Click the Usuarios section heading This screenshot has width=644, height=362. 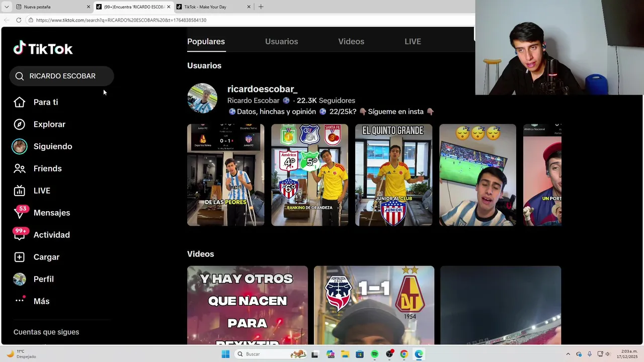(204, 65)
